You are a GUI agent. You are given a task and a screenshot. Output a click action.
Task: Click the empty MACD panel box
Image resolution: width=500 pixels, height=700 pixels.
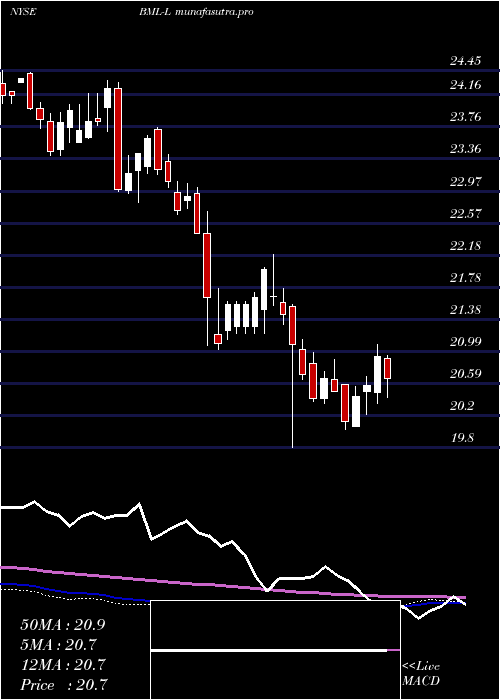coord(275,650)
